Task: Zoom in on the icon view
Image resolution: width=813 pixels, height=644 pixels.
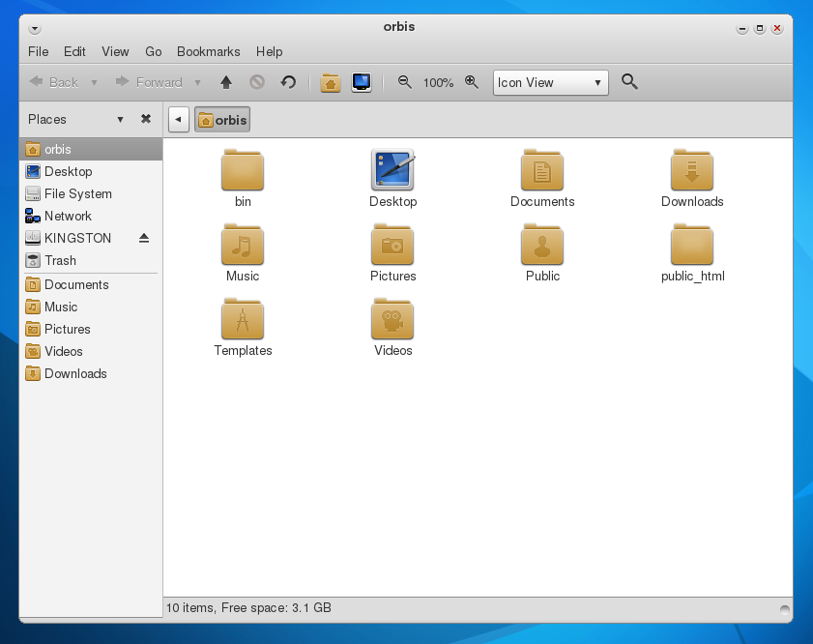Action: pos(472,82)
